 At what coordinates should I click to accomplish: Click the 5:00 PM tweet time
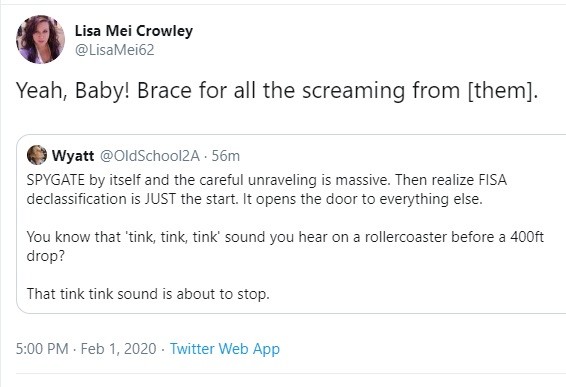pos(42,349)
